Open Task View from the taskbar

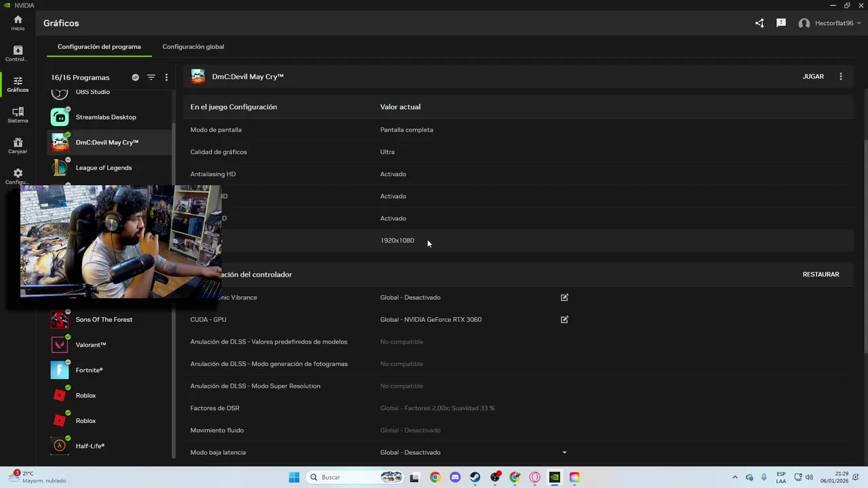pos(415,477)
